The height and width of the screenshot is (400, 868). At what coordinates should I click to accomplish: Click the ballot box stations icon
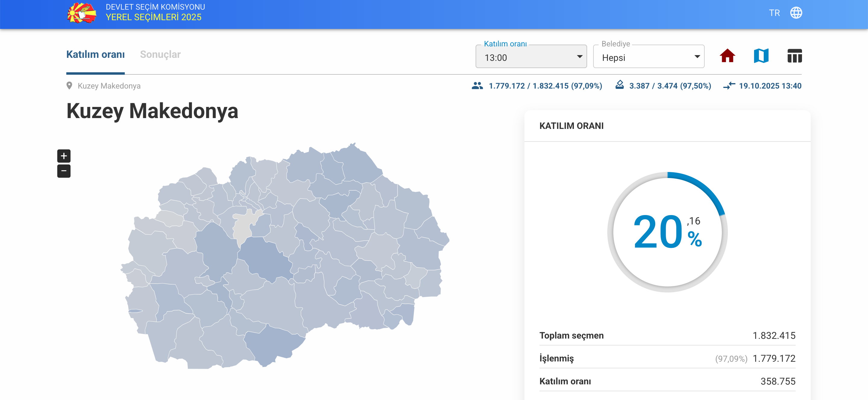619,85
